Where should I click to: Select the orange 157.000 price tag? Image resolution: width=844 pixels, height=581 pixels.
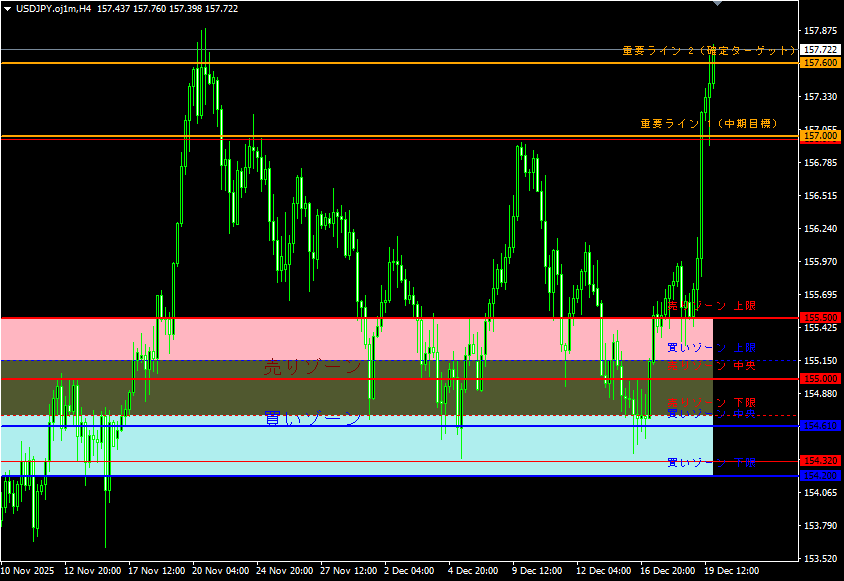(820, 136)
